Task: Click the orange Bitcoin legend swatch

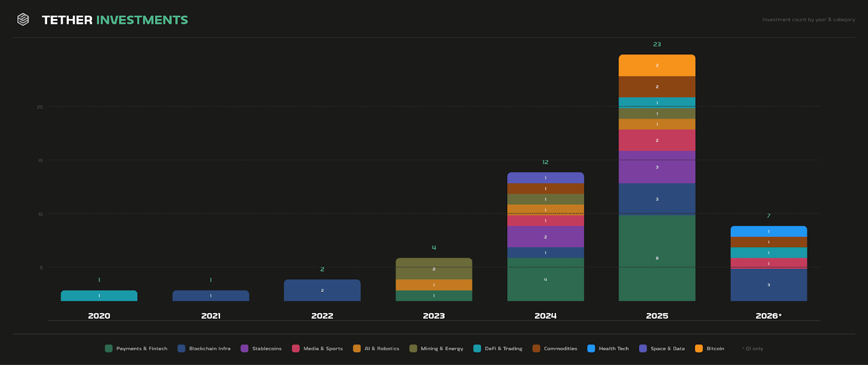Action: [x=699, y=348]
